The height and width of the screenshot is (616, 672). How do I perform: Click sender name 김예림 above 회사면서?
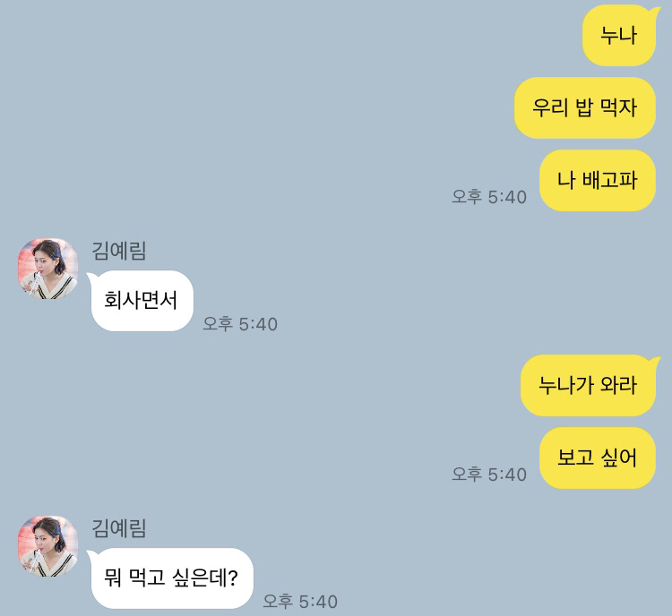point(119,251)
